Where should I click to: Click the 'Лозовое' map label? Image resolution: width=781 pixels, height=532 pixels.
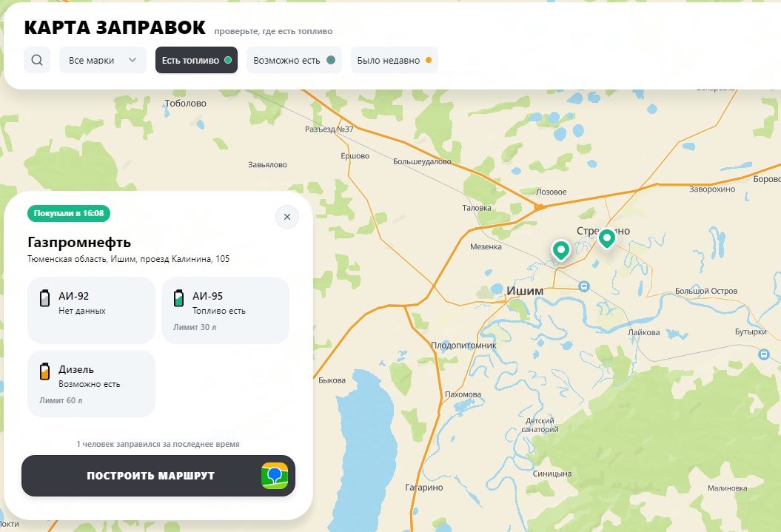(551, 192)
